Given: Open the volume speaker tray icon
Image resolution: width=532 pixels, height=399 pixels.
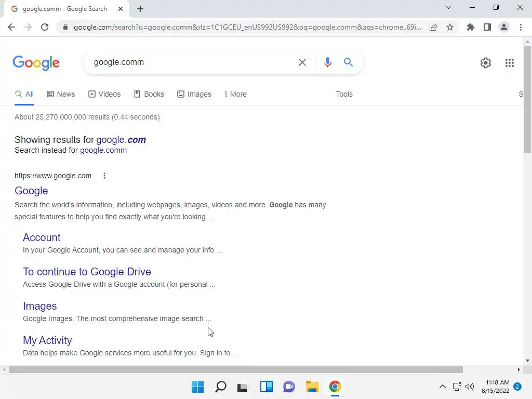Looking at the screenshot, I should tap(470, 387).
